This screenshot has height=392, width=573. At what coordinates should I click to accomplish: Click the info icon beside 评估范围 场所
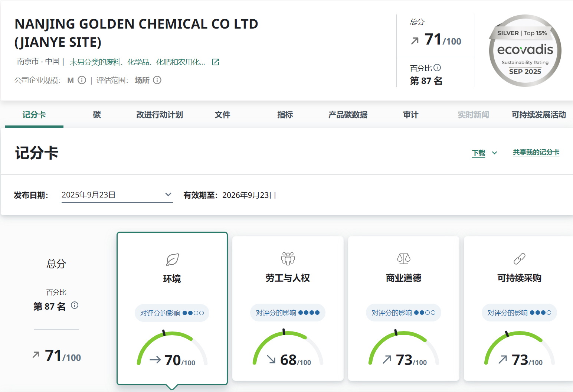[x=157, y=80]
